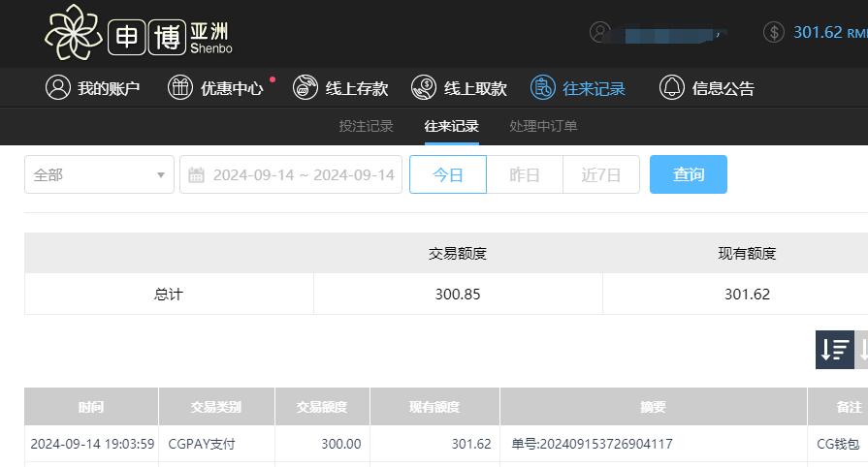Select the partially visible ascending sort icon
This screenshot has width=868, height=467.
pos(862,350)
